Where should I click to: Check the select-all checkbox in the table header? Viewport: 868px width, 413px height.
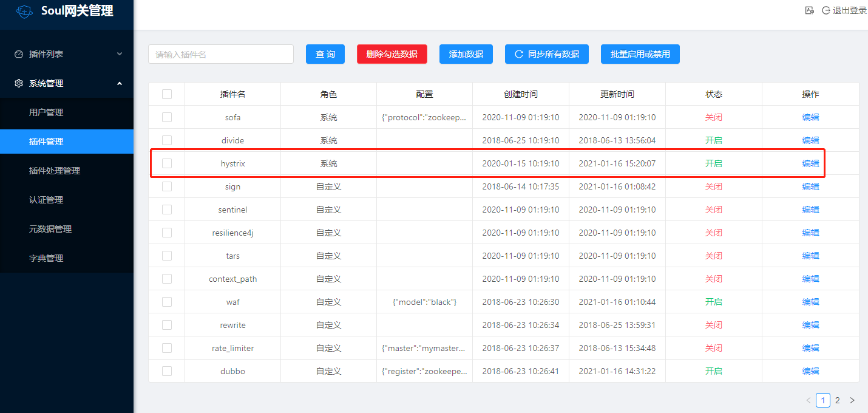[x=167, y=94]
